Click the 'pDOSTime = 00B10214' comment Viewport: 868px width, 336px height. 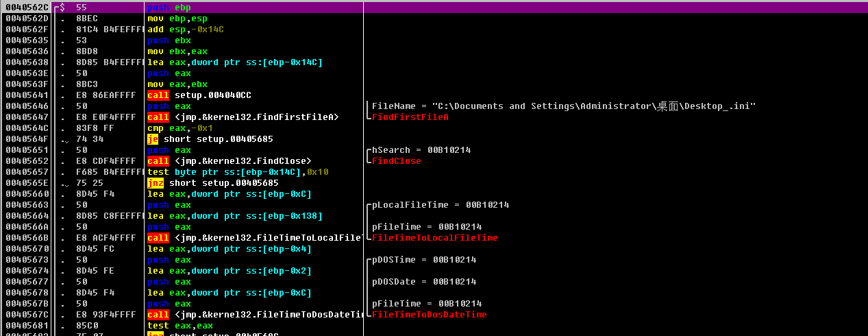coord(424,260)
